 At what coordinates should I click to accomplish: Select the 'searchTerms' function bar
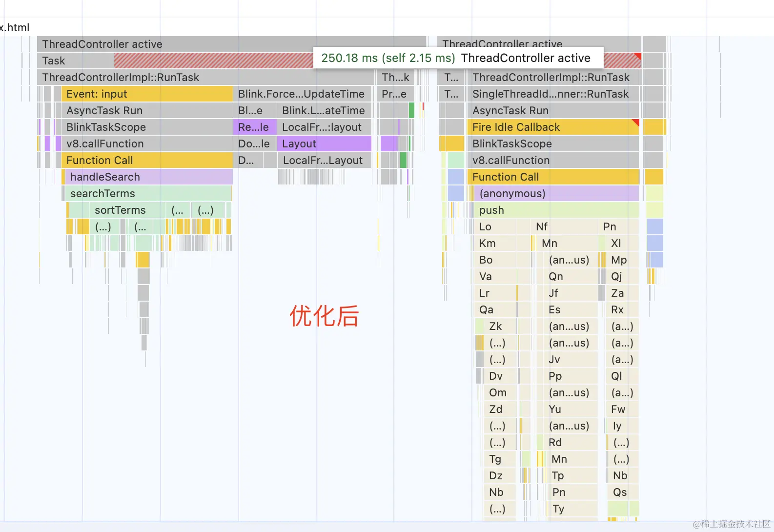[148, 193]
